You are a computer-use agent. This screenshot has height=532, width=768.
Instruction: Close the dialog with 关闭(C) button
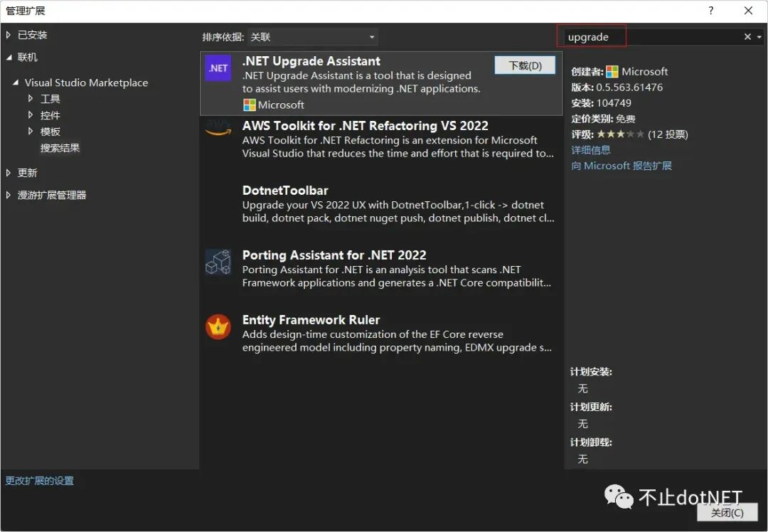pos(727,513)
